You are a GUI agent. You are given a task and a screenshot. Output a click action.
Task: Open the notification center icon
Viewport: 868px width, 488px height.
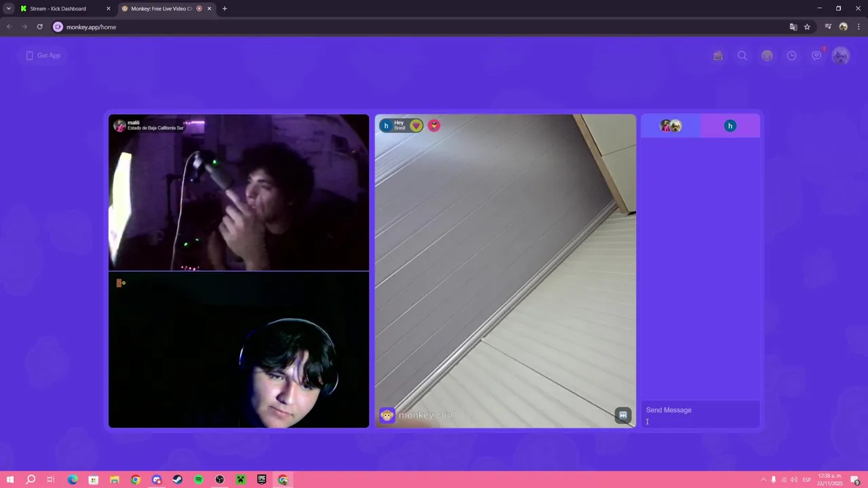tap(856, 481)
